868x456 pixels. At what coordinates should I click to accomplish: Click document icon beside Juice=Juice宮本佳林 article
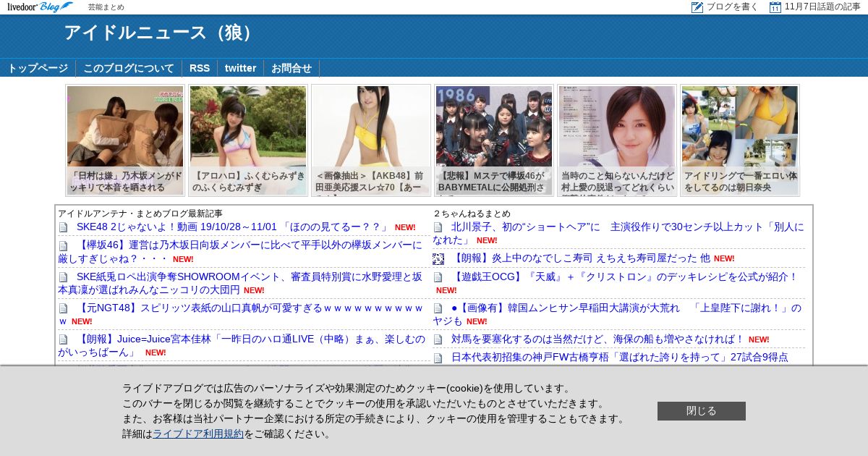63,339
